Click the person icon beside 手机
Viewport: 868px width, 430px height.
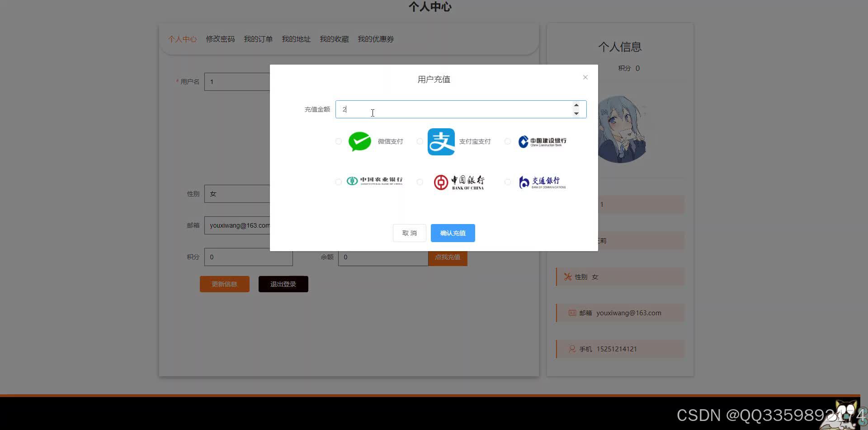click(572, 349)
